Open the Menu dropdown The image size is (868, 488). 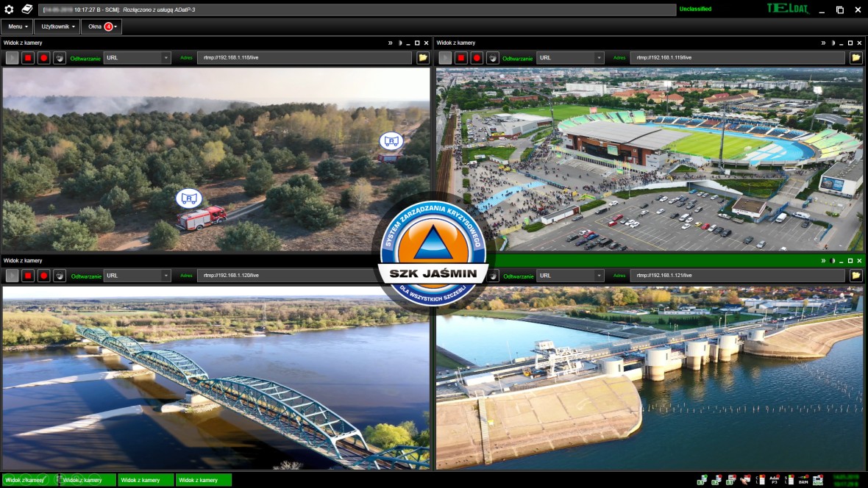coord(18,26)
